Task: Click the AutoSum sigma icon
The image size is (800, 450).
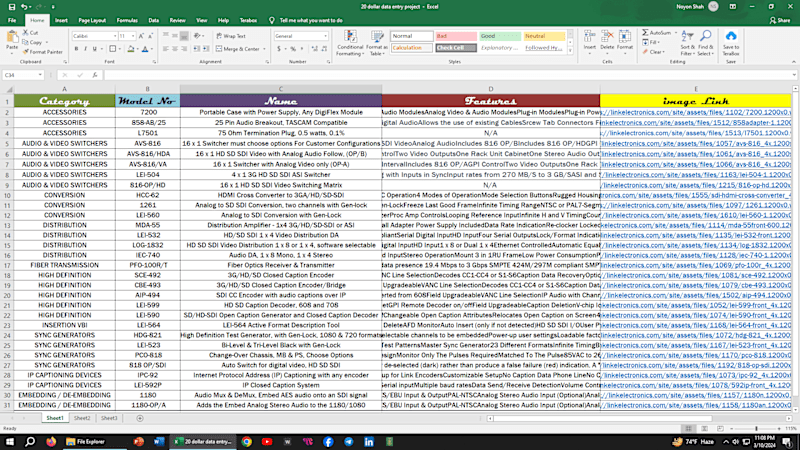Action: tap(645, 33)
